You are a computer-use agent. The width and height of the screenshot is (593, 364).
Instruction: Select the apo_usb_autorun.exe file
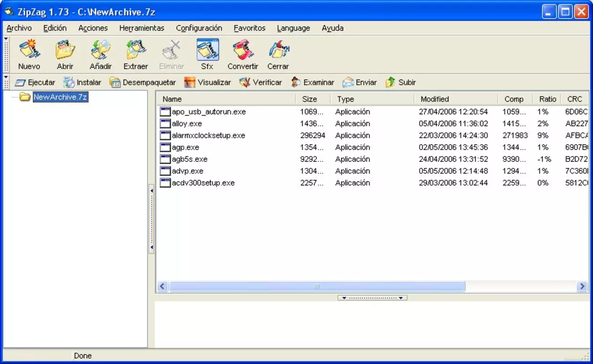[209, 112]
